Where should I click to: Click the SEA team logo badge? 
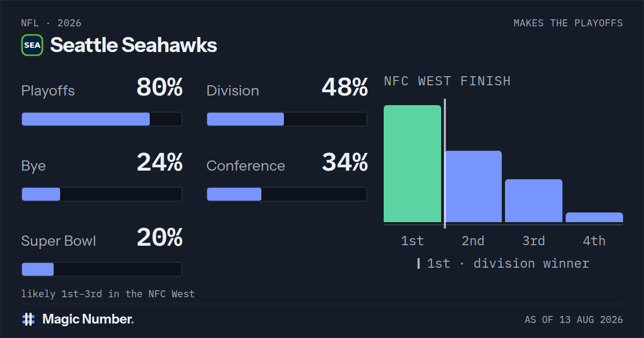[x=32, y=45]
